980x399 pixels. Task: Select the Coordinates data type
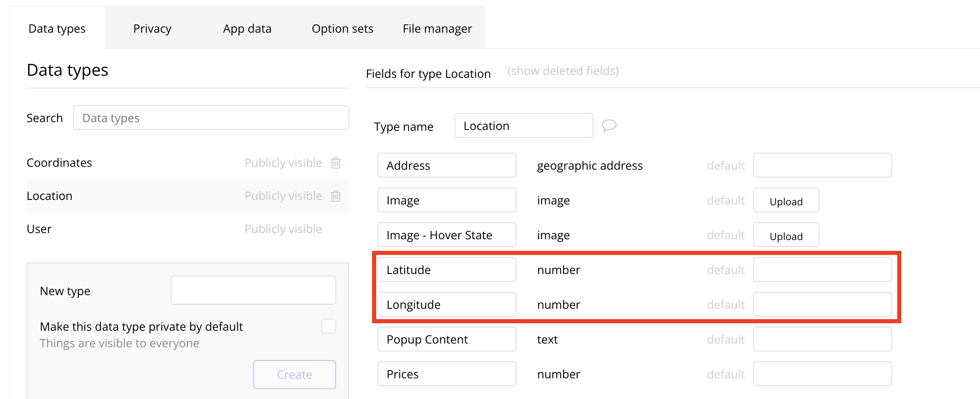coord(60,163)
